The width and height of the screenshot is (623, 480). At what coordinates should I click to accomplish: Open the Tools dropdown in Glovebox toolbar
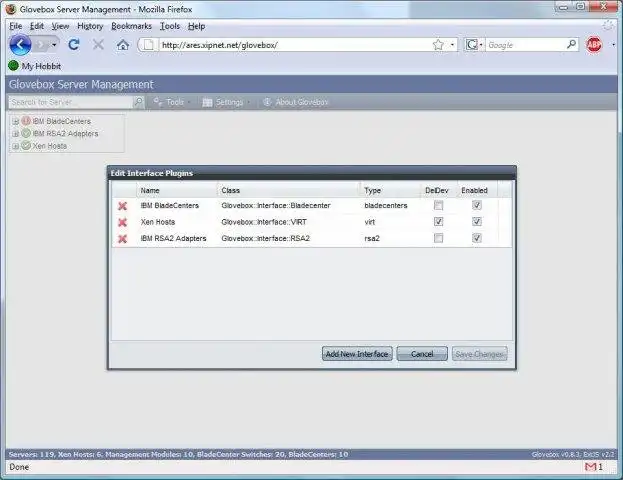(172, 102)
